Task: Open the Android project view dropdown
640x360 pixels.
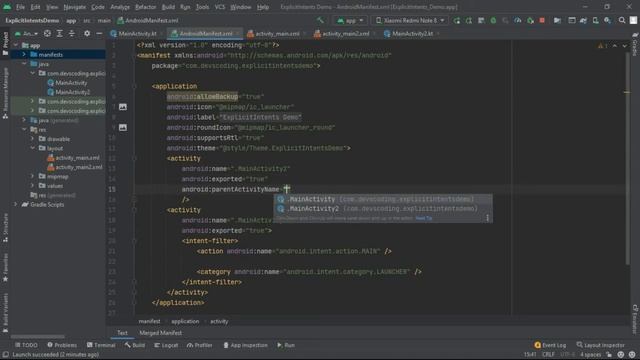Action: (26, 33)
